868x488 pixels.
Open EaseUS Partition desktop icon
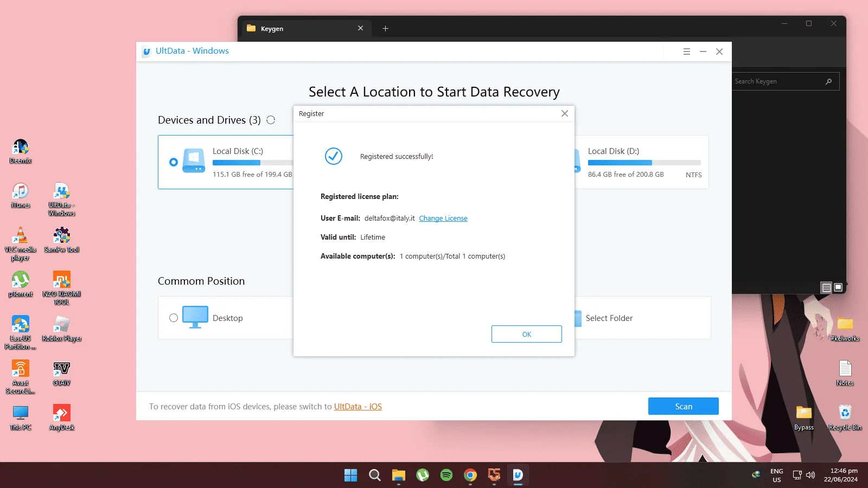[21, 333]
